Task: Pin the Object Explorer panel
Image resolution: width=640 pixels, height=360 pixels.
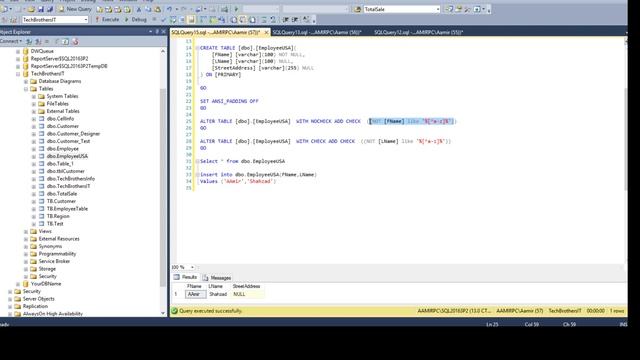Action: point(157,31)
